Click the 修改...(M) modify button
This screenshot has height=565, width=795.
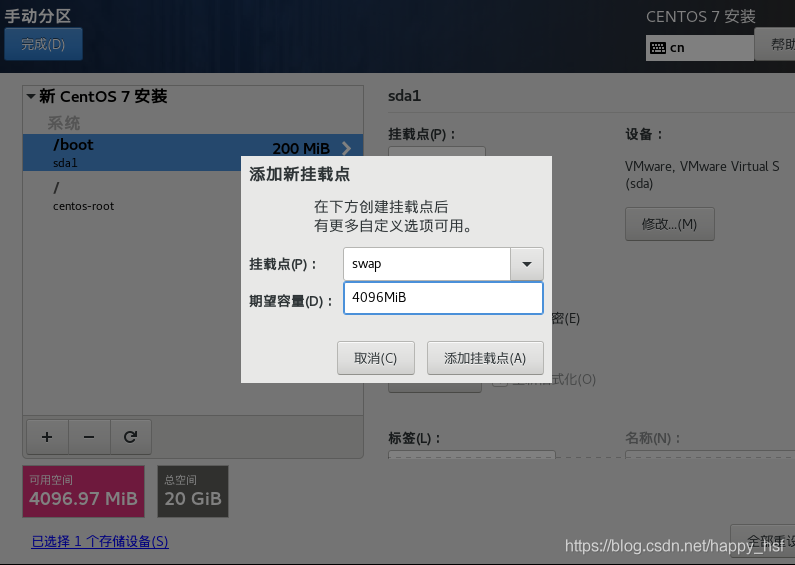click(x=669, y=224)
